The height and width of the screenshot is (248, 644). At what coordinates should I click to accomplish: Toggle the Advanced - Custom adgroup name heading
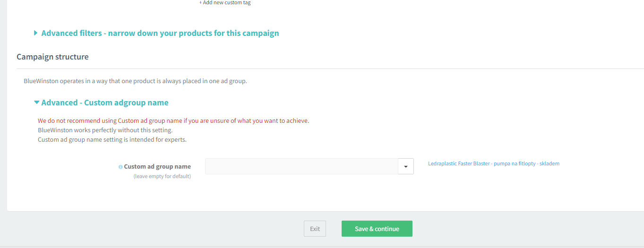pyautogui.click(x=105, y=103)
